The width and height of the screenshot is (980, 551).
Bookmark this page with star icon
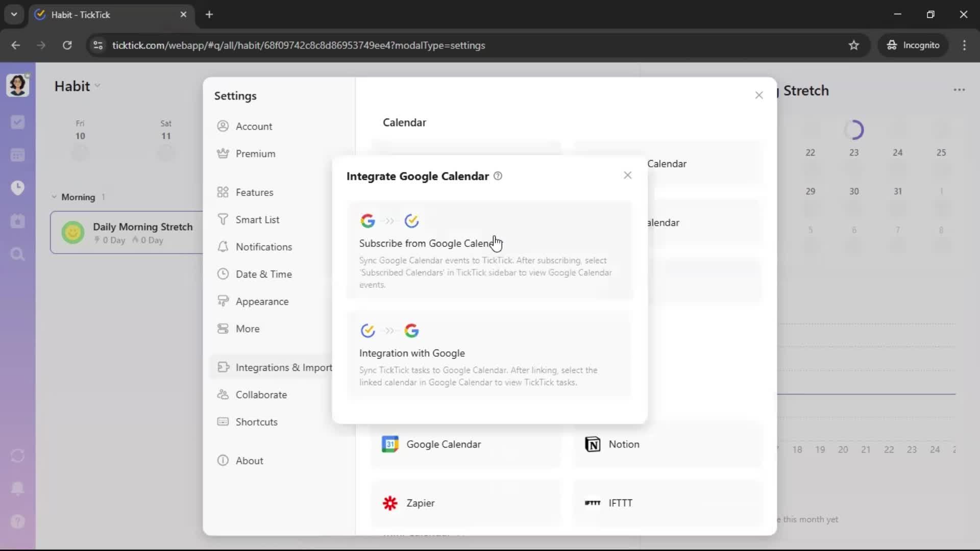[x=854, y=45]
